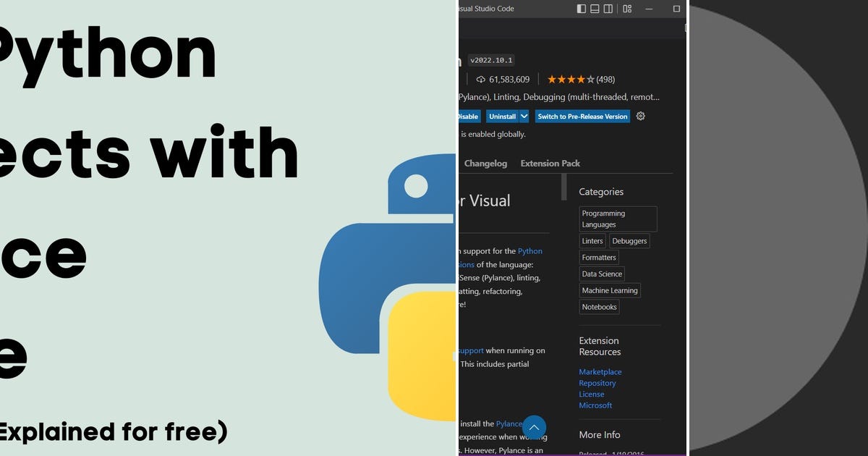View the extension License
The height and width of the screenshot is (456, 868).
(x=592, y=394)
